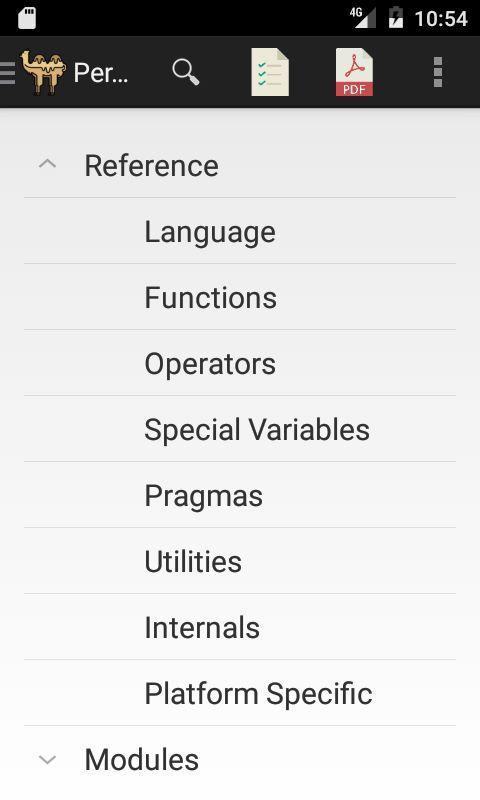
Task: Open the hamburger navigation drawer
Action: [8, 72]
